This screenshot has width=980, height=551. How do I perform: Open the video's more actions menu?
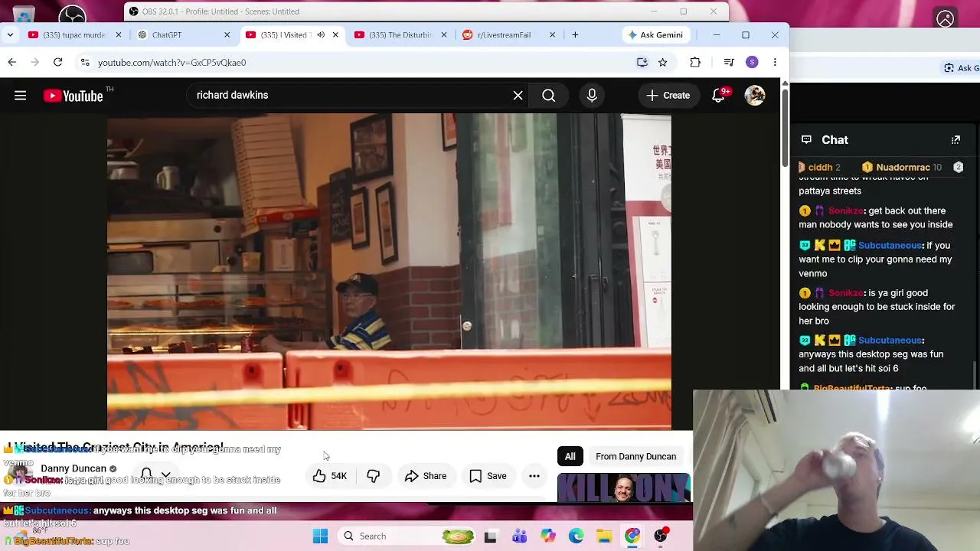pos(534,476)
